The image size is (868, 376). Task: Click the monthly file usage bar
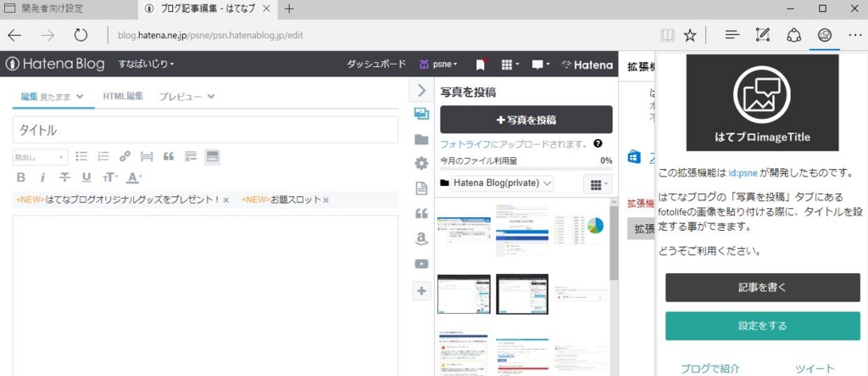[526, 168]
